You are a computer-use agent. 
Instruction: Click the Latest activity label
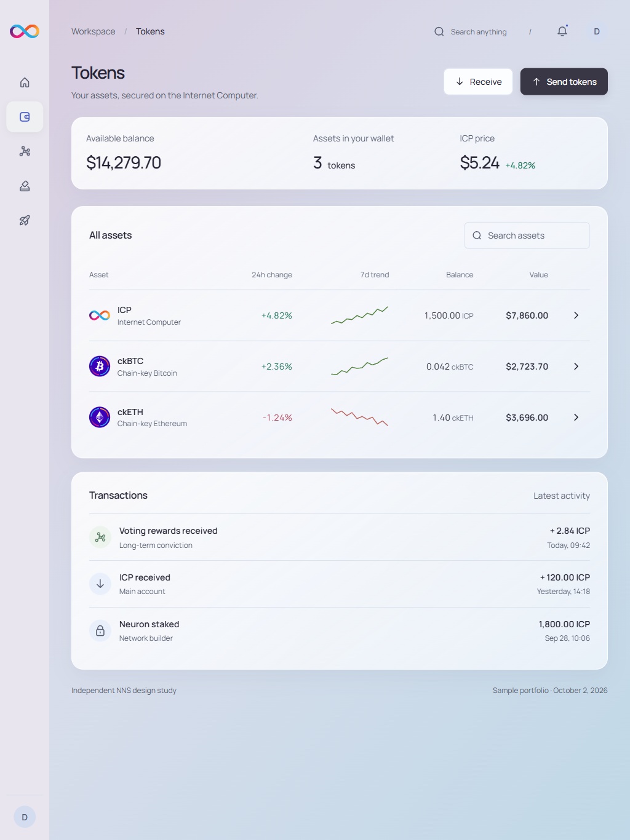(562, 496)
